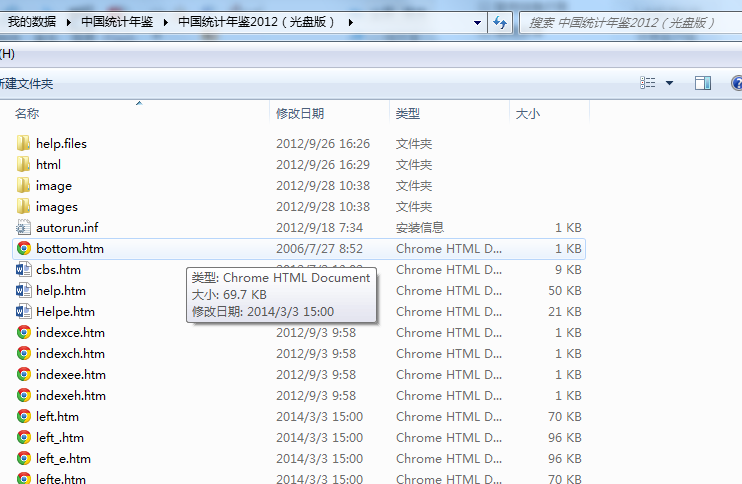Image resolution: width=742 pixels, height=484 pixels.
Task: Open the view options dropdown arrow
Action: coord(670,83)
